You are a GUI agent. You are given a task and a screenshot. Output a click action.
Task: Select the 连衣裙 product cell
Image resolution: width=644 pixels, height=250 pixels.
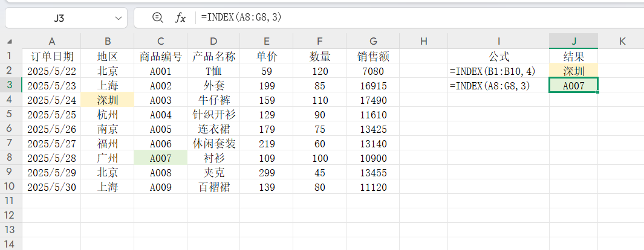(213, 129)
